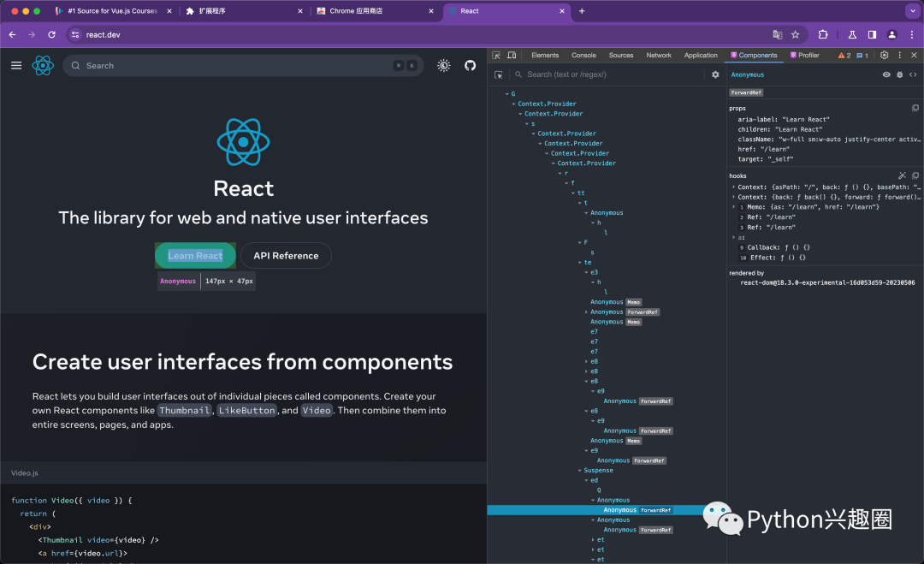Image resolution: width=924 pixels, height=564 pixels.
Task: Open the Chrome profile avatar
Action: pyautogui.click(x=892, y=35)
